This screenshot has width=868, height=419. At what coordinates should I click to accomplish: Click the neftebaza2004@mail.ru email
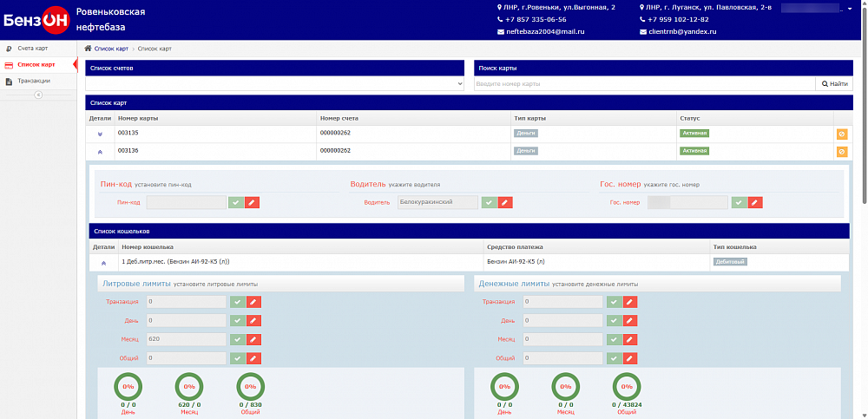(545, 32)
